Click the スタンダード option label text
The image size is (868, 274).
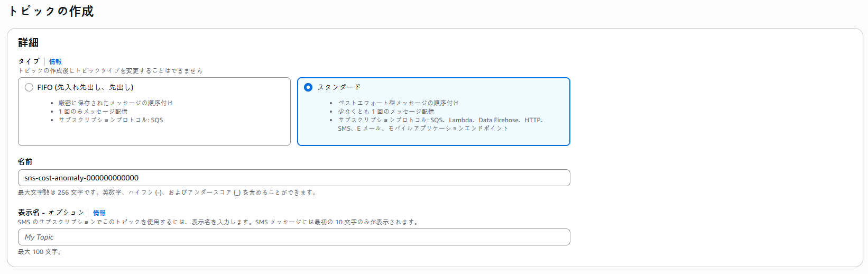pyautogui.click(x=339, y=87)
